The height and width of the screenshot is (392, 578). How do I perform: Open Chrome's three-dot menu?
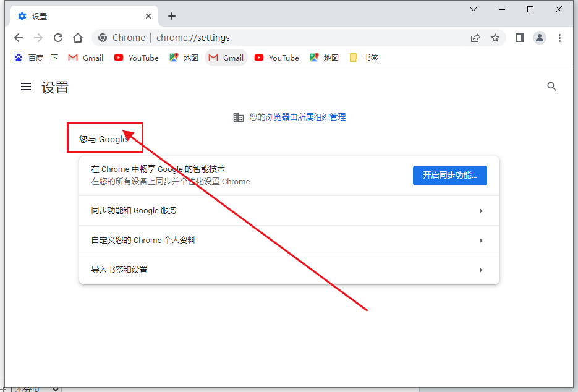tap(559, 38)
